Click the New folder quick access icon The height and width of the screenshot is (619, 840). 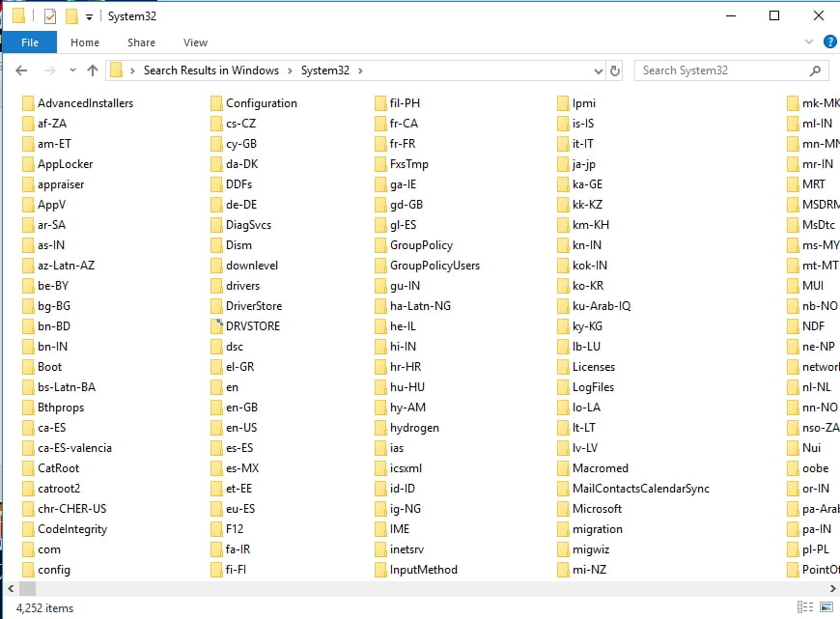point(71,16)
